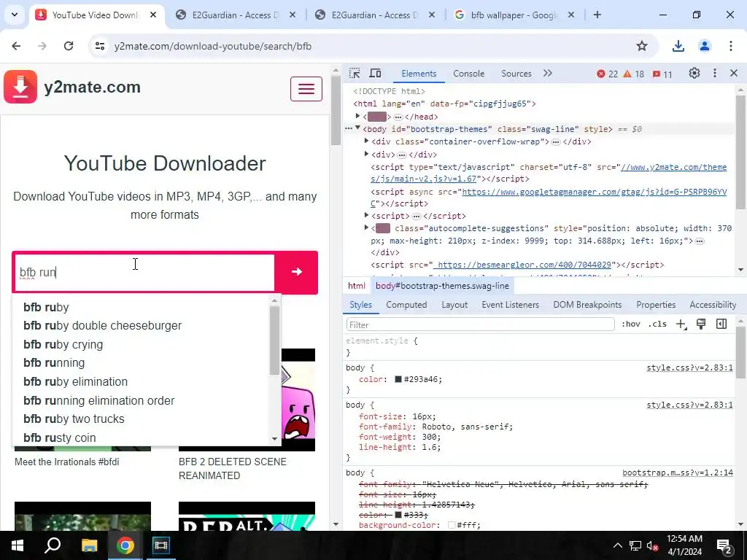The height and width of the screenshot is (560, 747).
Task: Open the bootstrap.m…ss source link
Action: (678, 472)
